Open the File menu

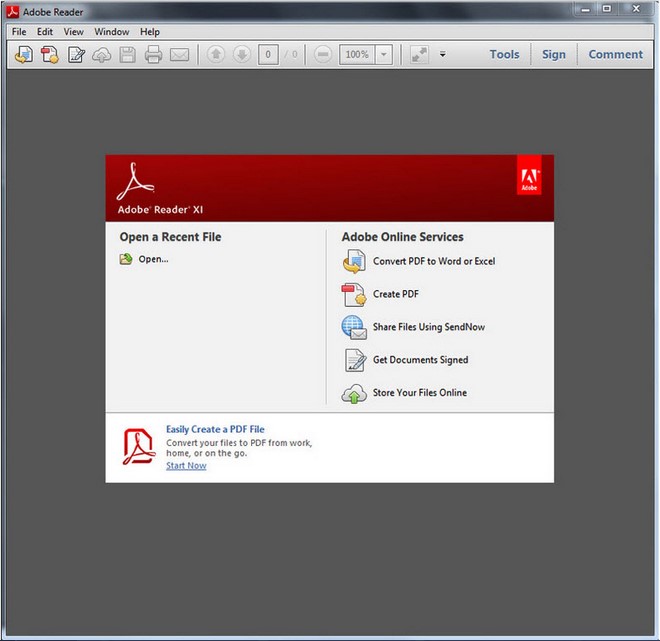19,32
